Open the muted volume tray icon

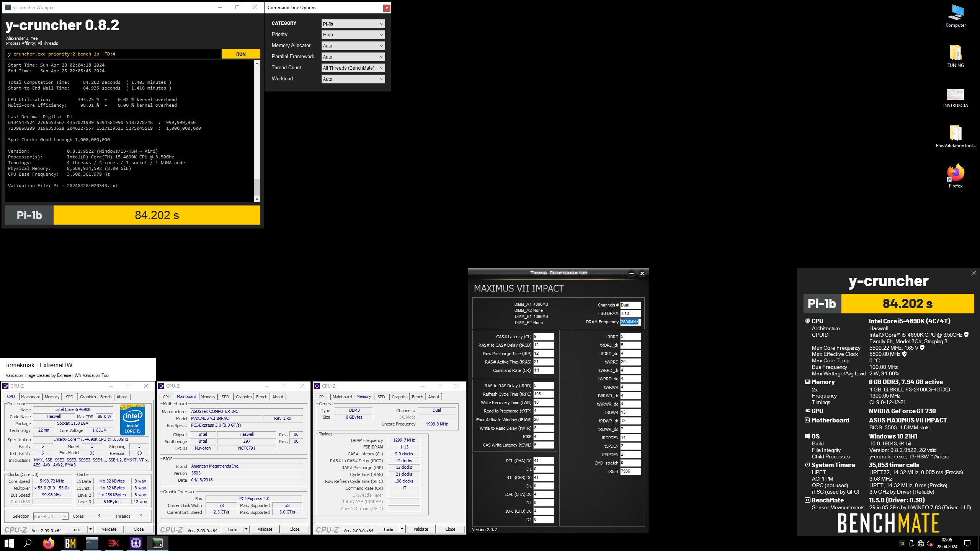(x=930, y=543)
